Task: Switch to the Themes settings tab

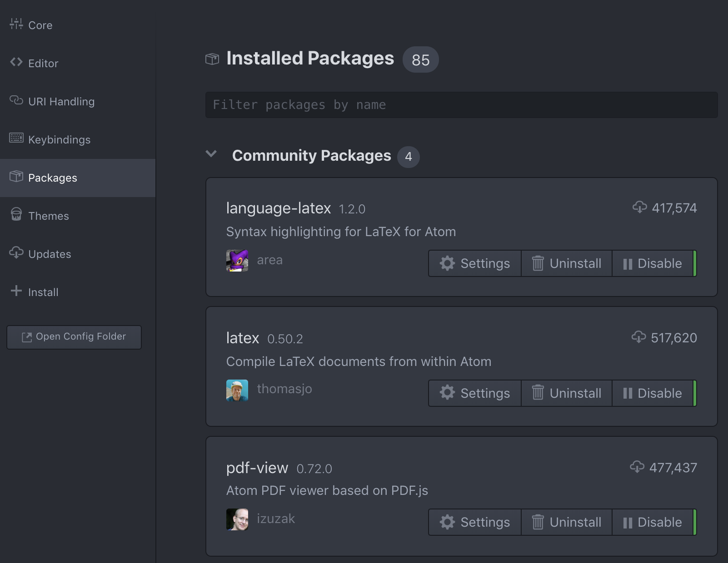Action: (x=49, y=216)
